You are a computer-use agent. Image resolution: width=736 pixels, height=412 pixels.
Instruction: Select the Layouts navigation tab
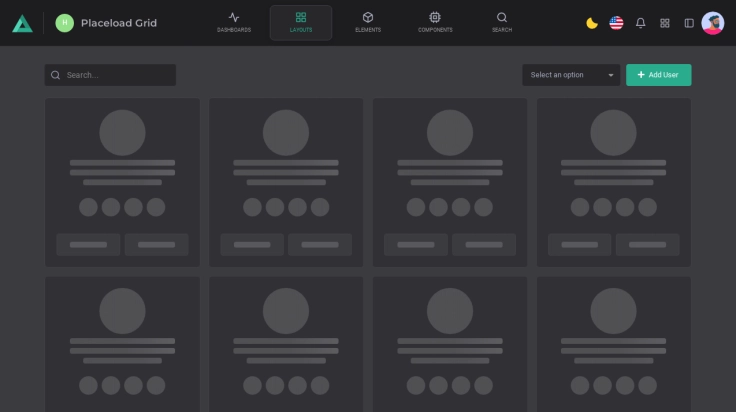coord(301,22)
